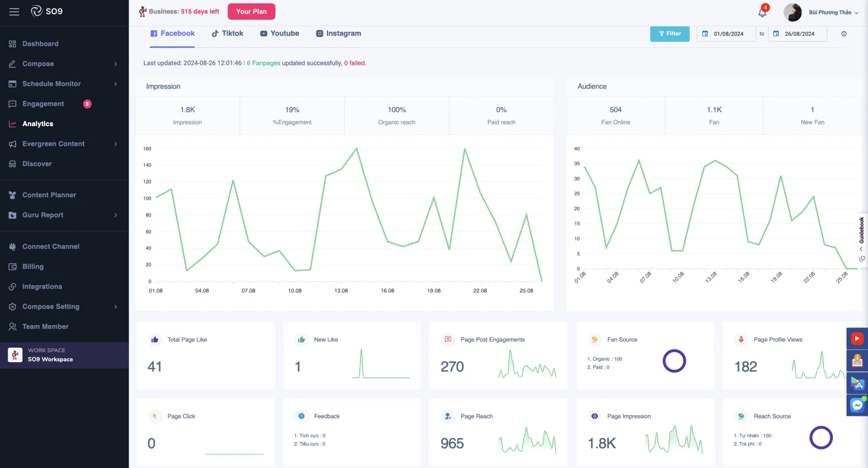Open the hamburger menu icon

click(x=14, y=12)
